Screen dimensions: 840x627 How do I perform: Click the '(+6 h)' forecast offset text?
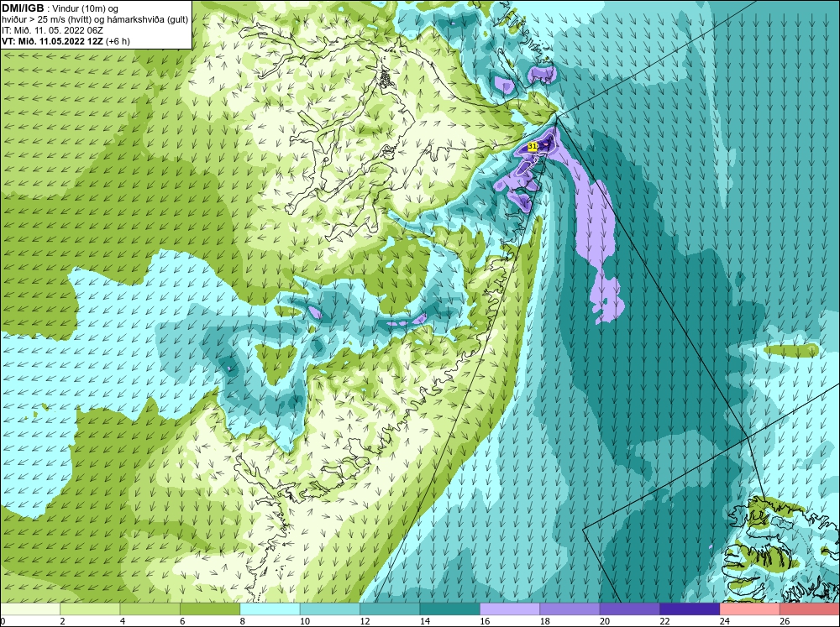(x=118, y=41)
